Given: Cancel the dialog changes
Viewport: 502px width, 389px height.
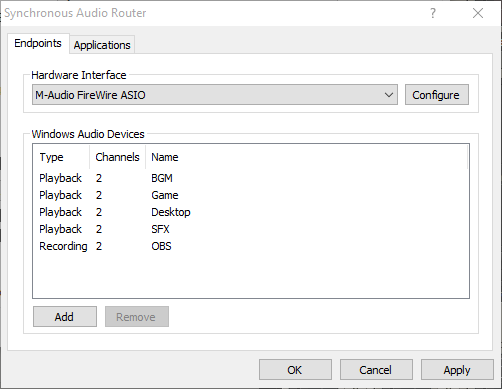Looking at the screenshot, I should (x=376, y=370).
